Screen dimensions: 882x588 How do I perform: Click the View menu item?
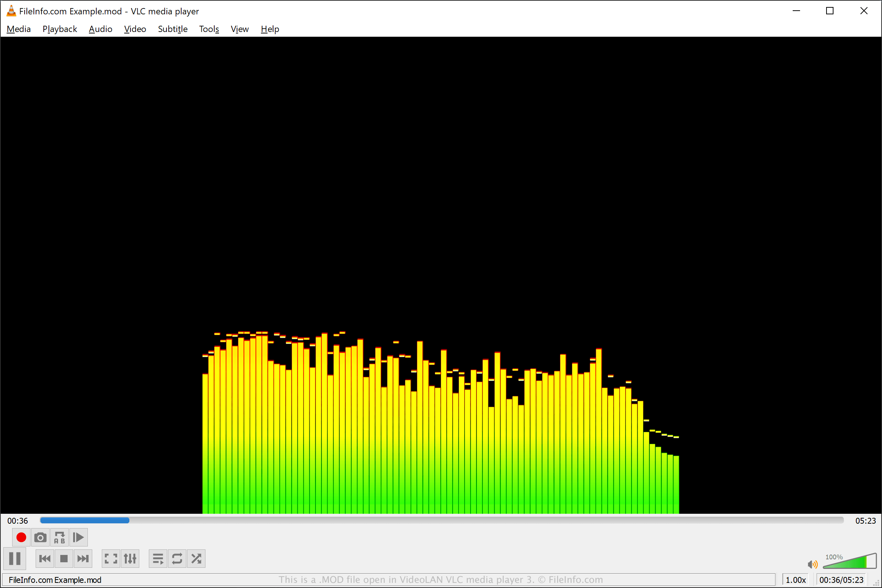coord(239,28)
